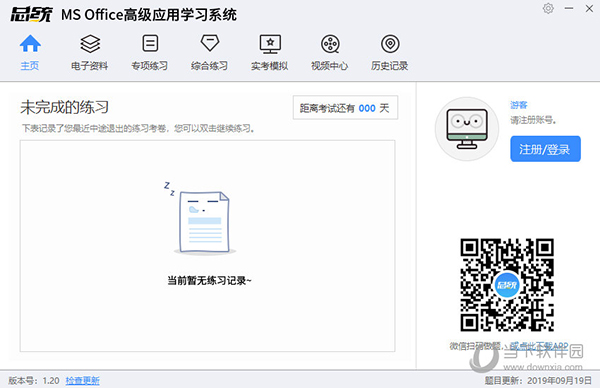Click the MS Office高级应用学习系统 title text
The width and height of the screenshot is (600, 388).
click(x=149, y=15)
